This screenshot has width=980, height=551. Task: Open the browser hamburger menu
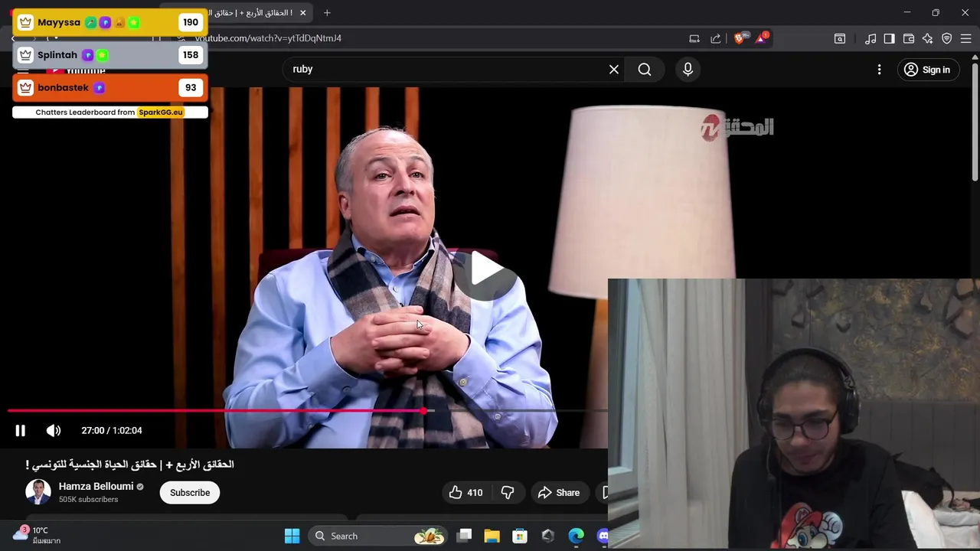pyautogui.click(x=967, y=38)
